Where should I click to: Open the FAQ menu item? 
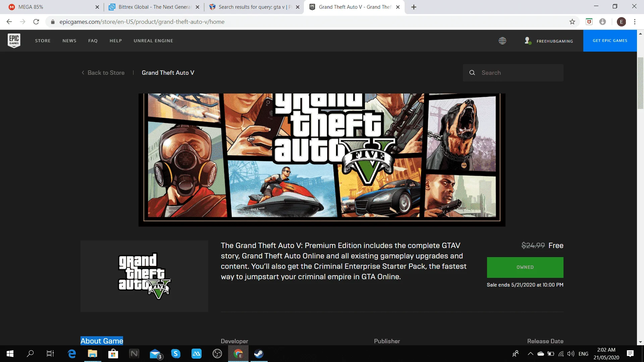point(93,41)
